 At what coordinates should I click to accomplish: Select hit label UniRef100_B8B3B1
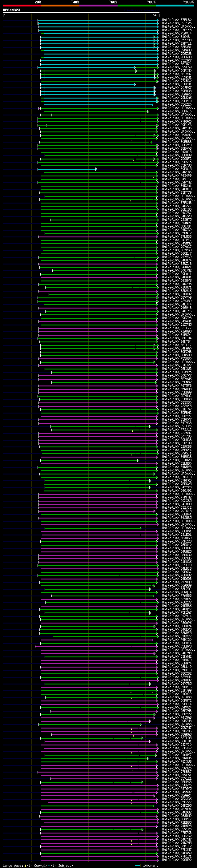coord(177,47)
